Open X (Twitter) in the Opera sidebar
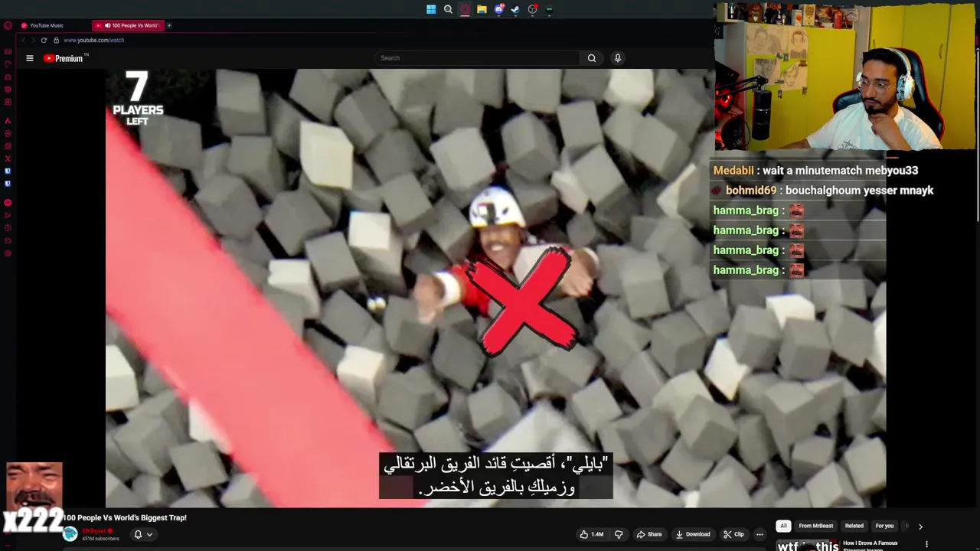 coord(8,158)
